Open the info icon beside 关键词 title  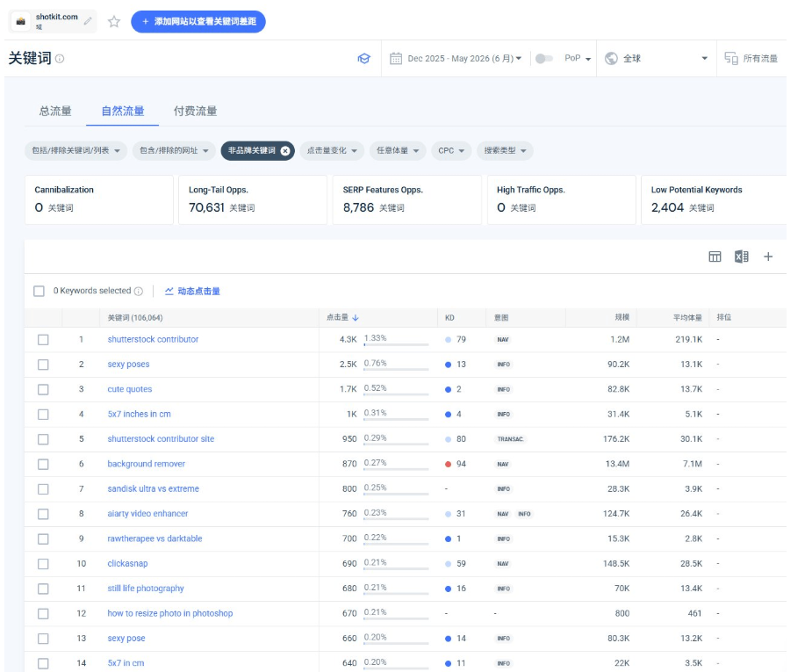[x=60, y=59]
